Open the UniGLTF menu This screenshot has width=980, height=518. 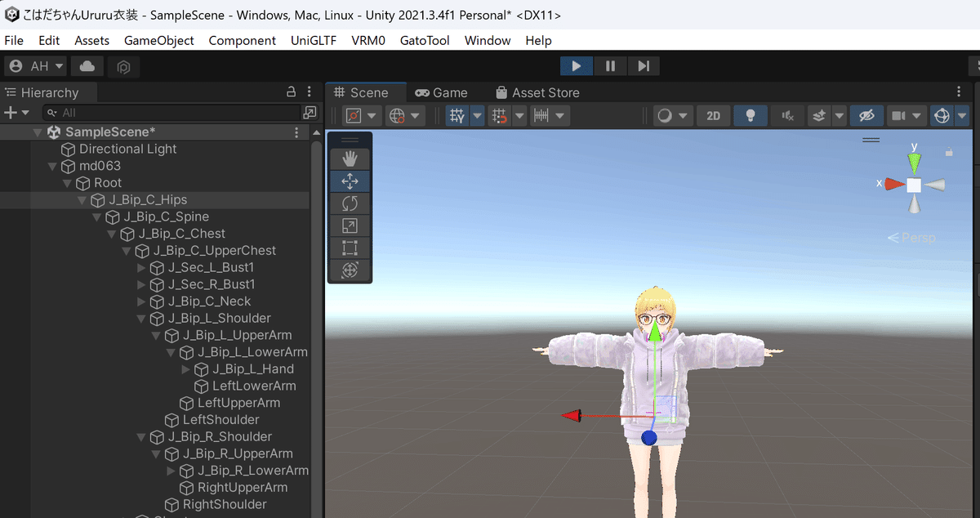click(314, 40)
